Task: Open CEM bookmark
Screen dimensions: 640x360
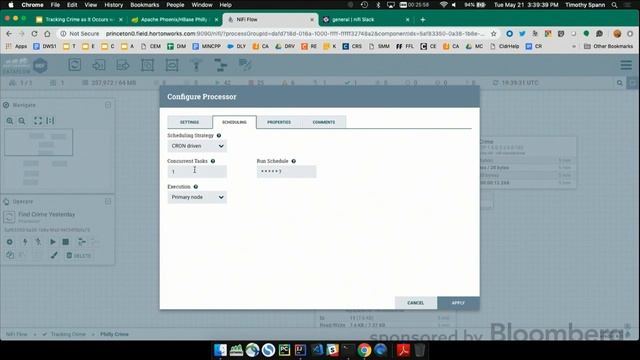Action: 151,47
